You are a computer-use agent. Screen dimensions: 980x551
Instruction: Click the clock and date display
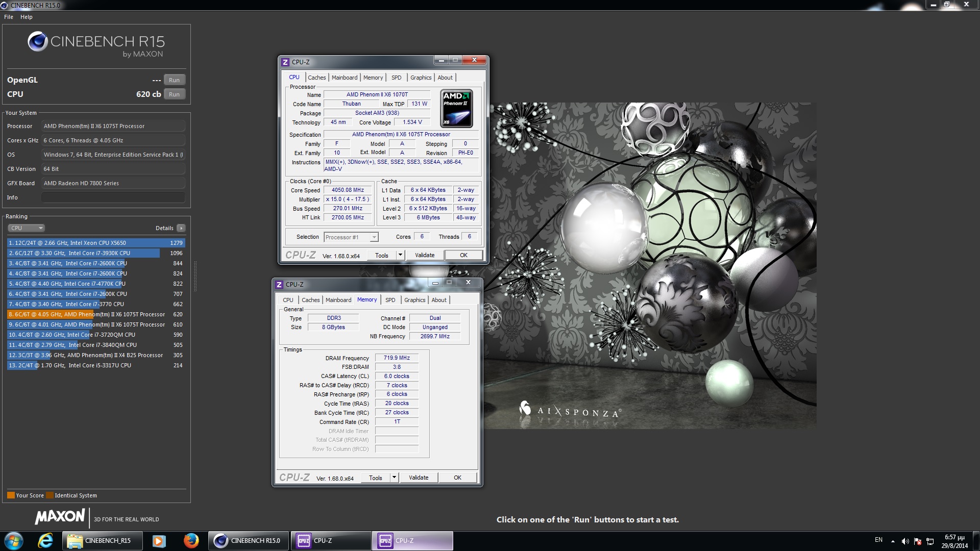[954, 541]
